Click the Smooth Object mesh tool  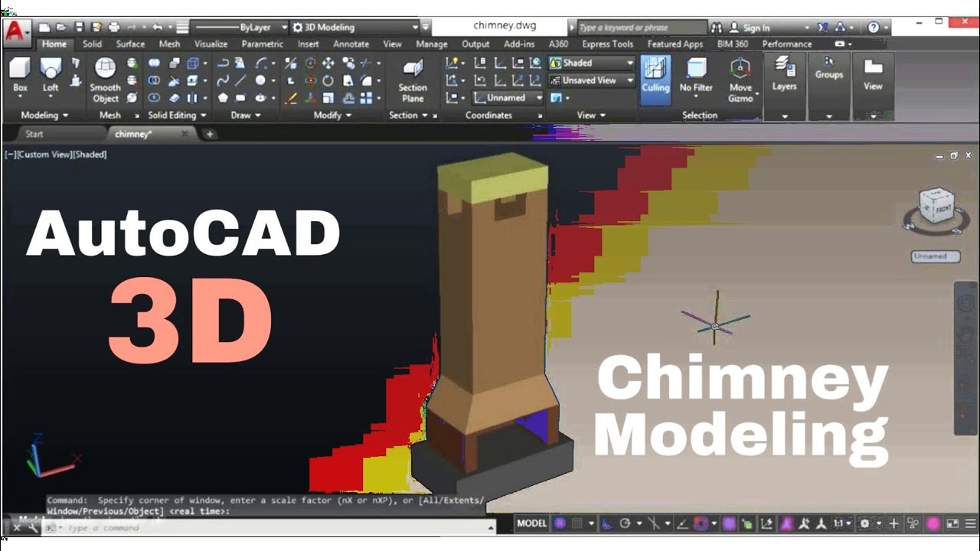point(106,80)
